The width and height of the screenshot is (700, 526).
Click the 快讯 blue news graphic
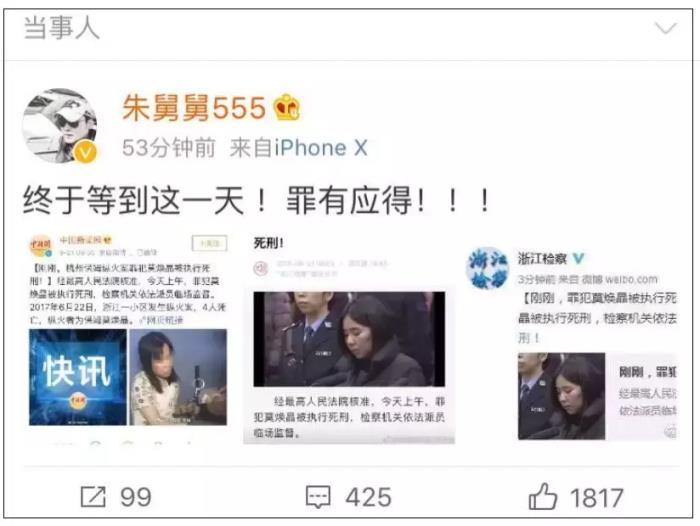pyautogui.click(x=78, y=377)
